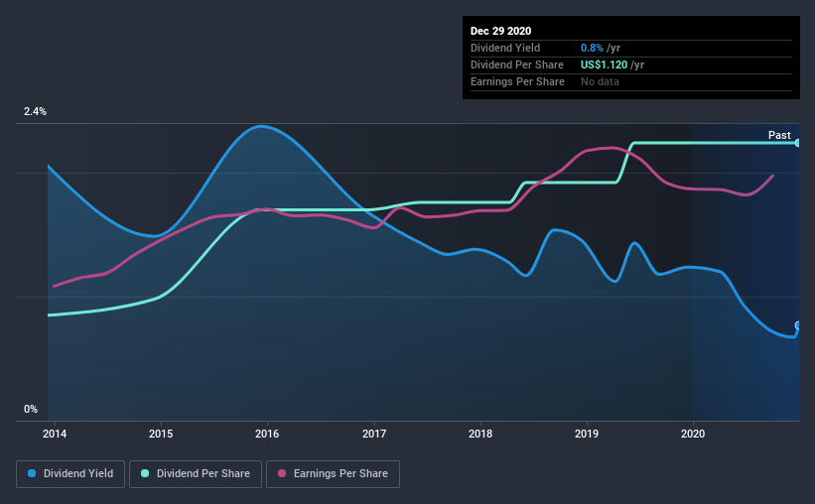The height and width of the screenshot is (504, 815).
Task: Select the 2016 tick on the timeline
Action: (267, 434)
